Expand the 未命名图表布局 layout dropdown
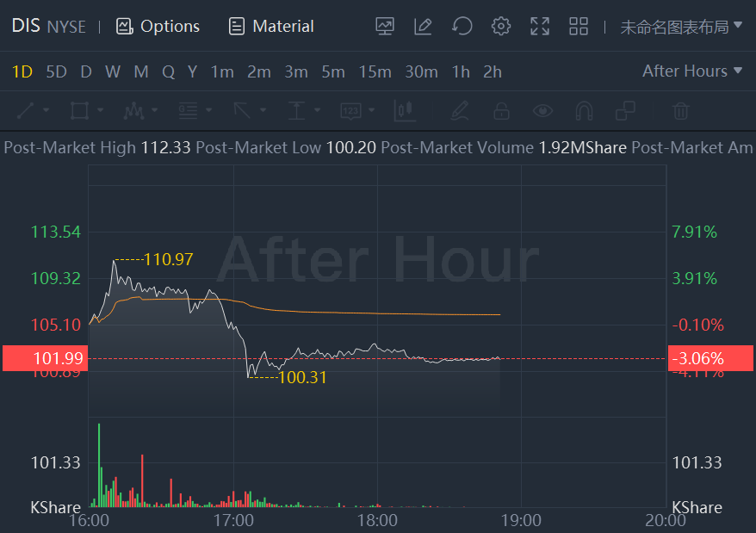756x533 pixels. (681, 27)
